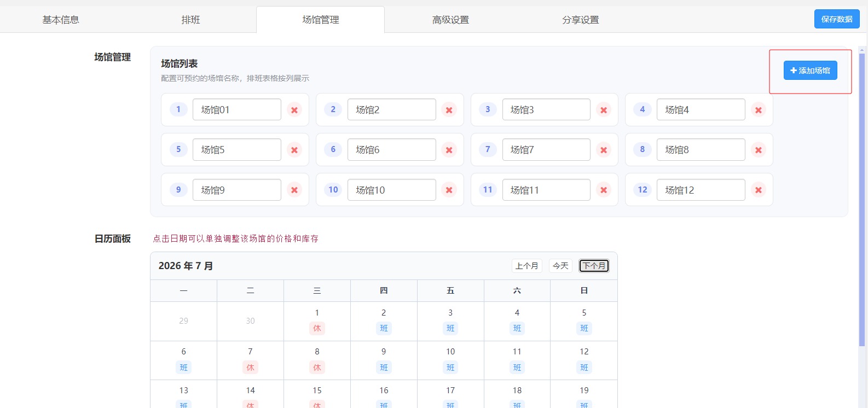Open July 2 on the calendar

384,321
